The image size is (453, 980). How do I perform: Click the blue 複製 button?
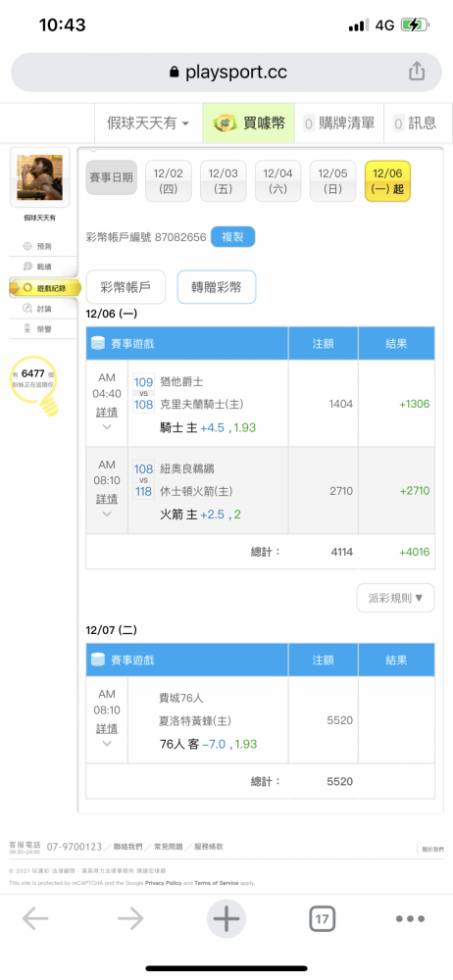(x=232, y=237)
